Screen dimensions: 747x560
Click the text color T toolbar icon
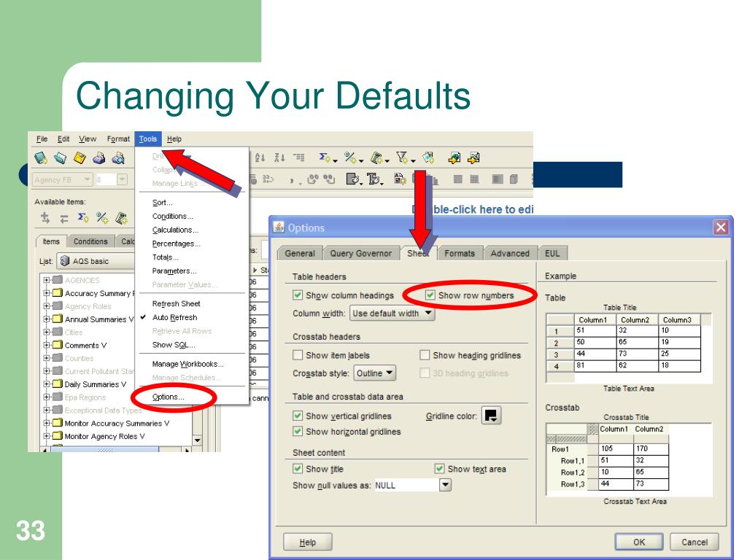tap(373, 179)
